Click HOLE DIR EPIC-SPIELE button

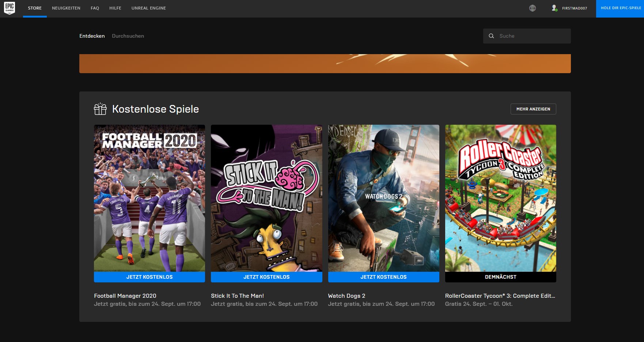(x=620, y=8)
